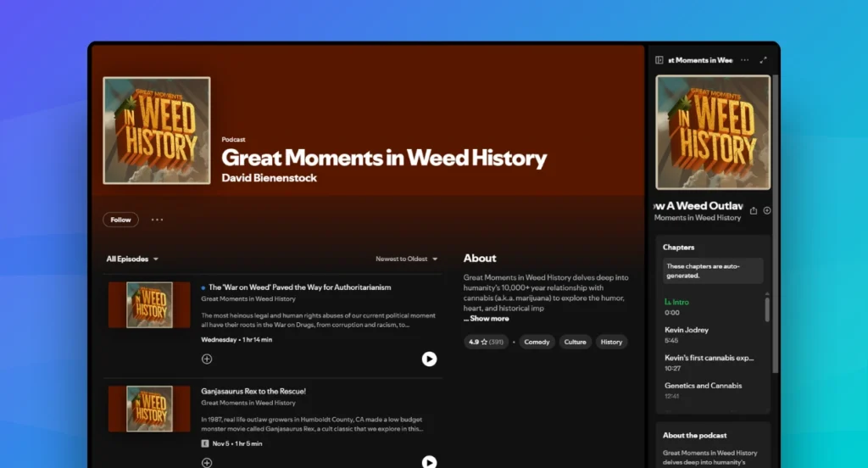Click the large podcast cover art in header

point(157,131)
